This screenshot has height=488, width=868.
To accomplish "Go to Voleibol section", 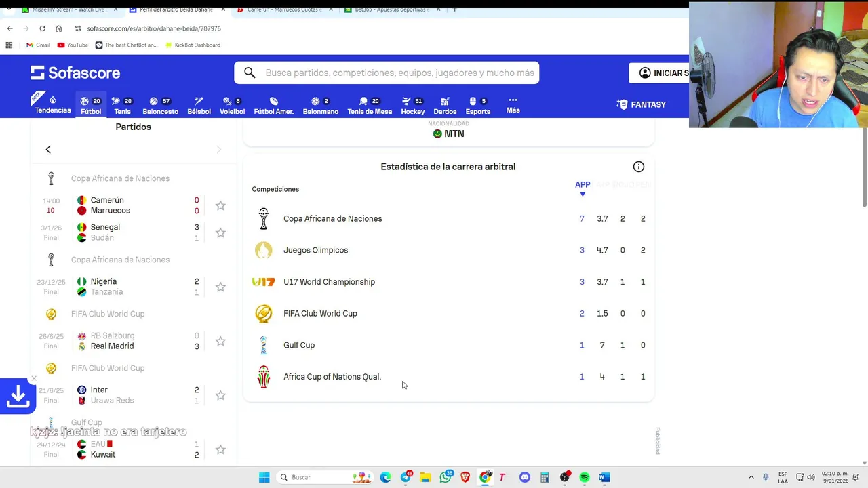I will (232, 105).
